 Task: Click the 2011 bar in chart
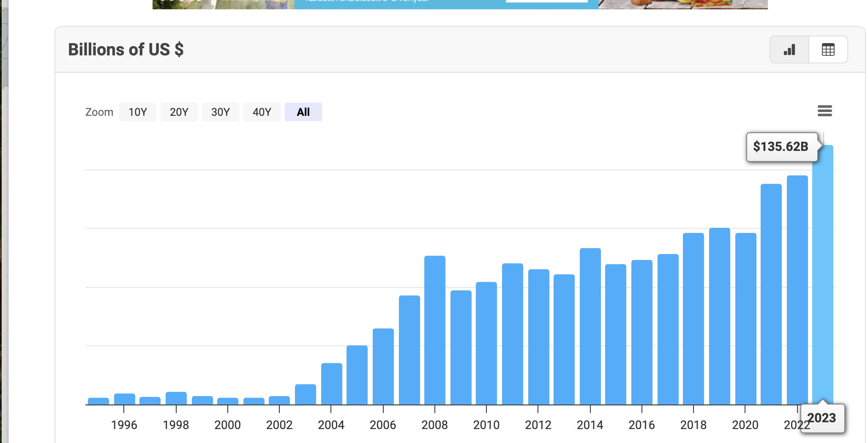tap(513, 334)
